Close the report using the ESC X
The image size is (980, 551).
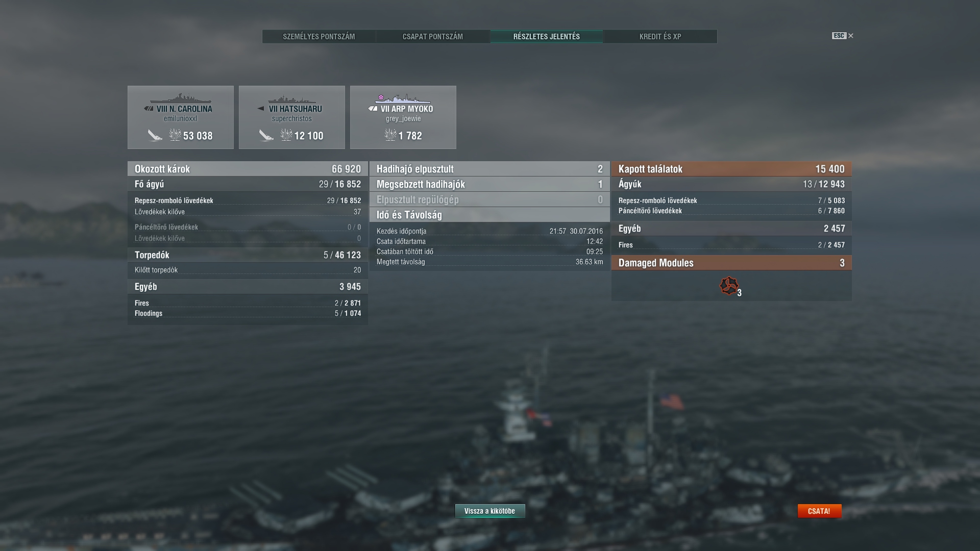pyautogui.click(x=850, y=36)
